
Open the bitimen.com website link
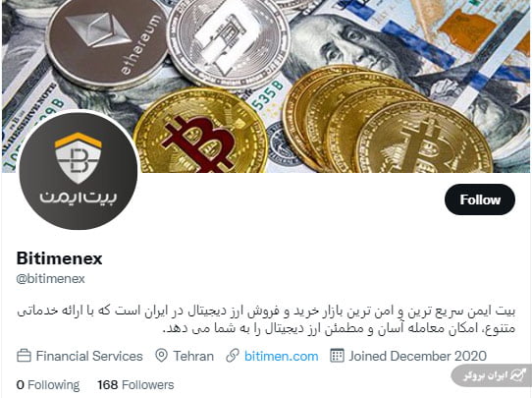click(x=282, y=356)
